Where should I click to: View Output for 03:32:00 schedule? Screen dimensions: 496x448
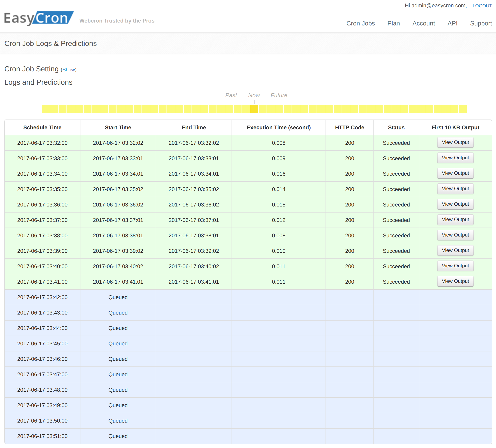pyautogui.click(x=455, y=142)
